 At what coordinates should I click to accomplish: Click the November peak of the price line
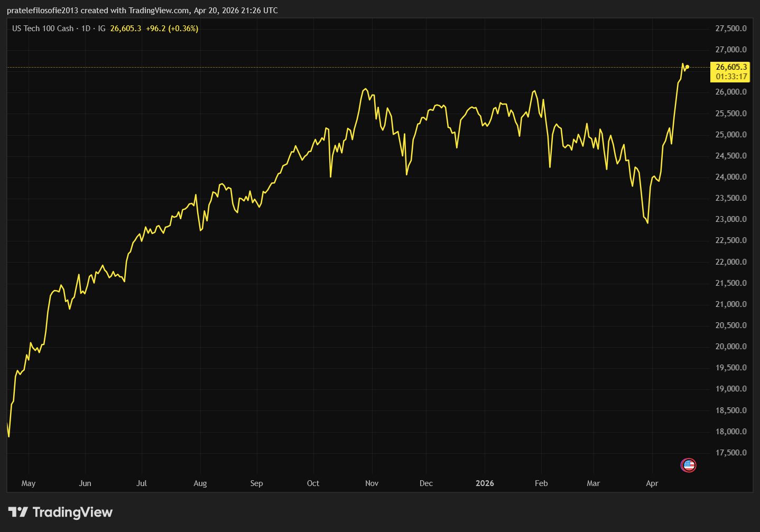(x=365, y=89)
